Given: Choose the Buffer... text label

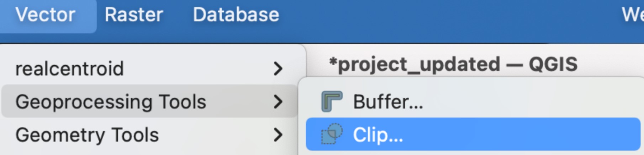Looking at the screenshot, I should click(388, 102).
